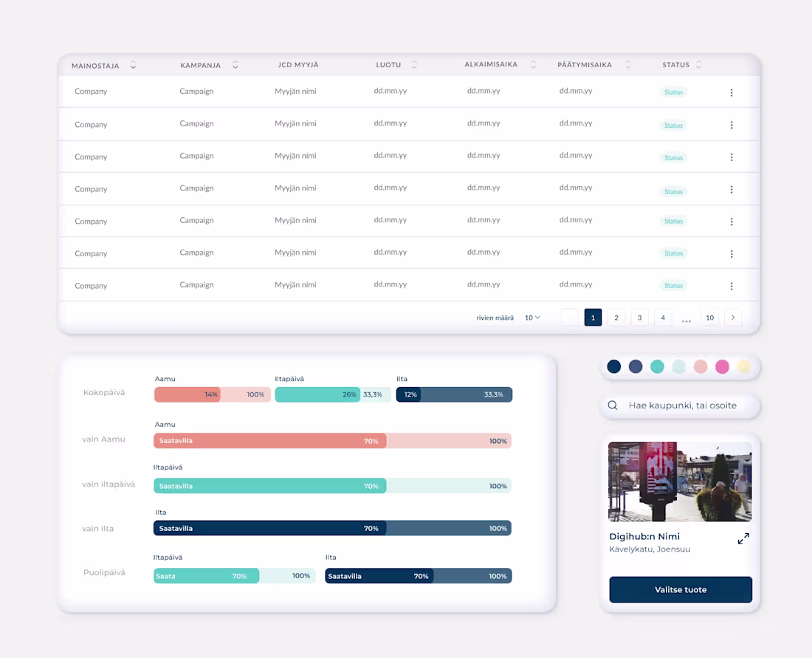Viewport: 812px width, 658px height.
Task: Select the teal color swatch
Action: tap(657, 367)
